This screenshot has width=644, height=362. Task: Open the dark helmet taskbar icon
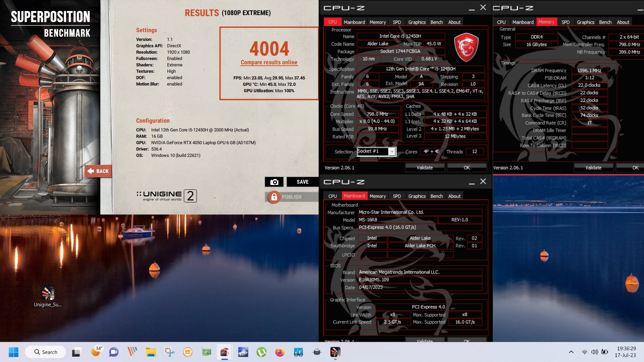317,352
